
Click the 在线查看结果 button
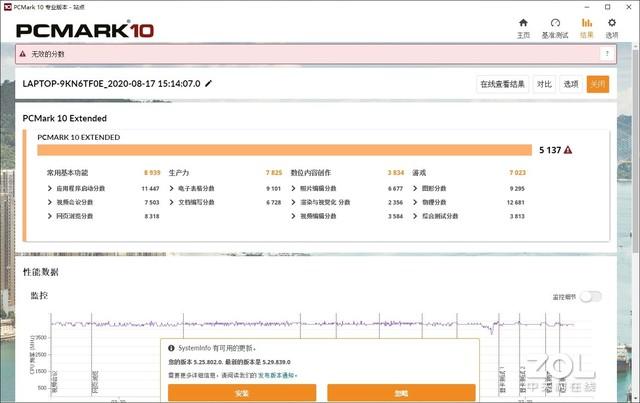(x=502, y=84)
